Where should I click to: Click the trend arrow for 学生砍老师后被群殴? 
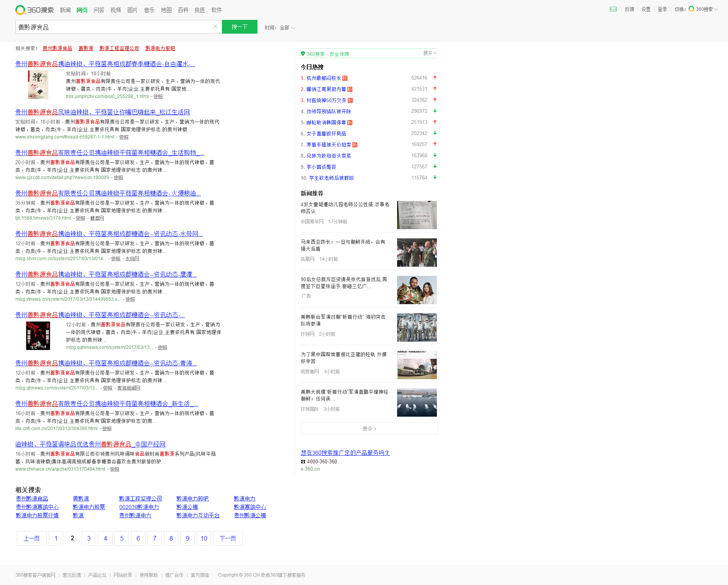[x=435, y=178]
